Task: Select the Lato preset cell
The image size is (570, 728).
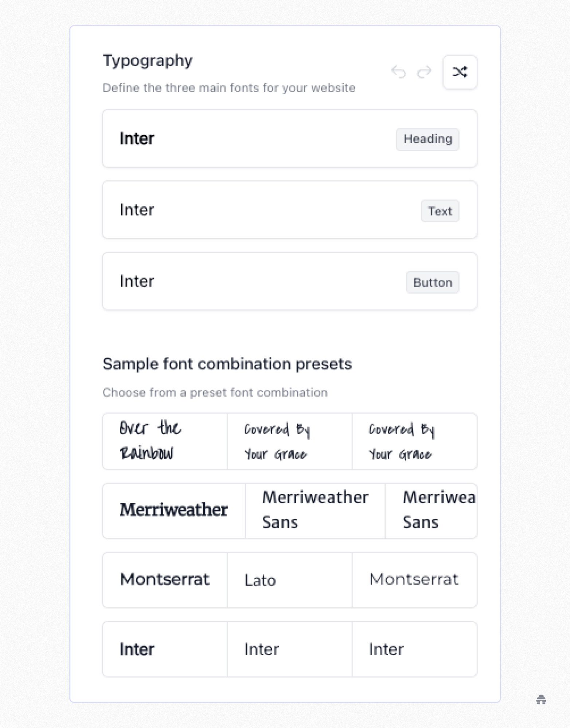Action: click(289, 580)
